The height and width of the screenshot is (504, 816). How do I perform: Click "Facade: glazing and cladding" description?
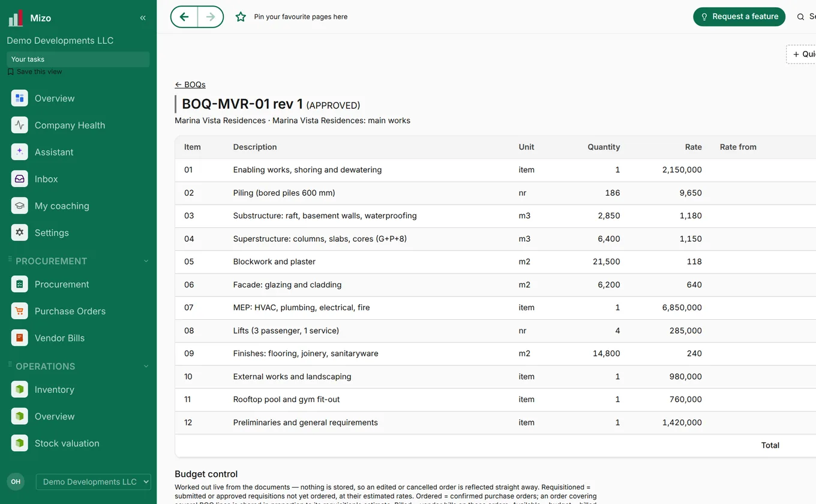tap(287, 285)
